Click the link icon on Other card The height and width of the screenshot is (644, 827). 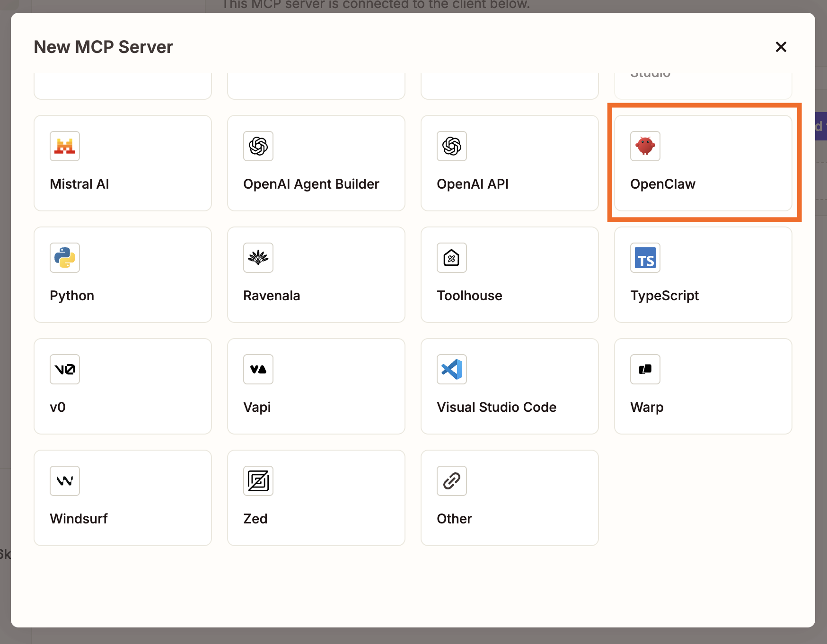pyautogui.click(x=451, y=481)
